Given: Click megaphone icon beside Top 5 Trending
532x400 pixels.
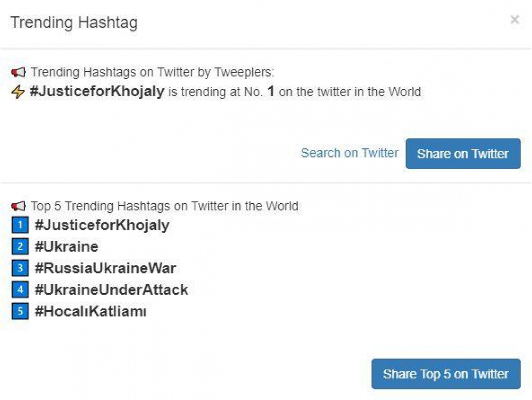Looking at the screenshot, I should tap(19, 206).
